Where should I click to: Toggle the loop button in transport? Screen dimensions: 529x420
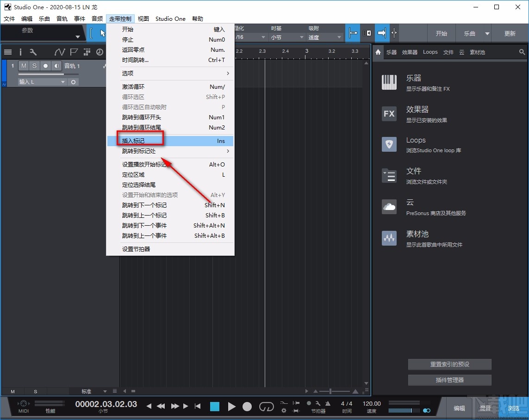coord(266,407)
